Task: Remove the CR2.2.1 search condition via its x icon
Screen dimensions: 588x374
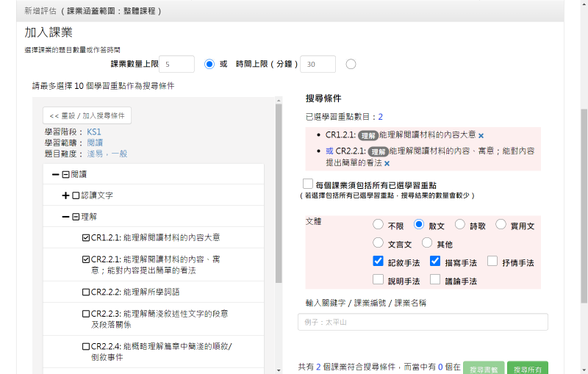Action: coord(387,163)
